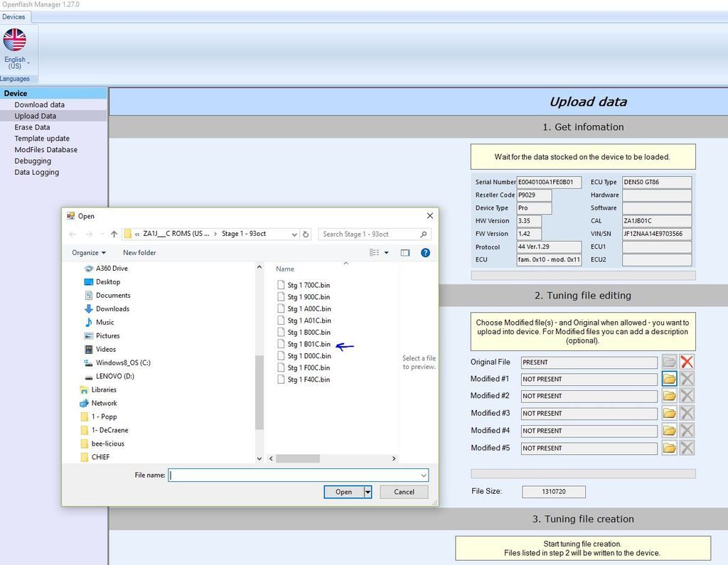The height and width of the screenshot is (565, 728).
Task: Click the red X beside Original File
Action: coord(687,362)
